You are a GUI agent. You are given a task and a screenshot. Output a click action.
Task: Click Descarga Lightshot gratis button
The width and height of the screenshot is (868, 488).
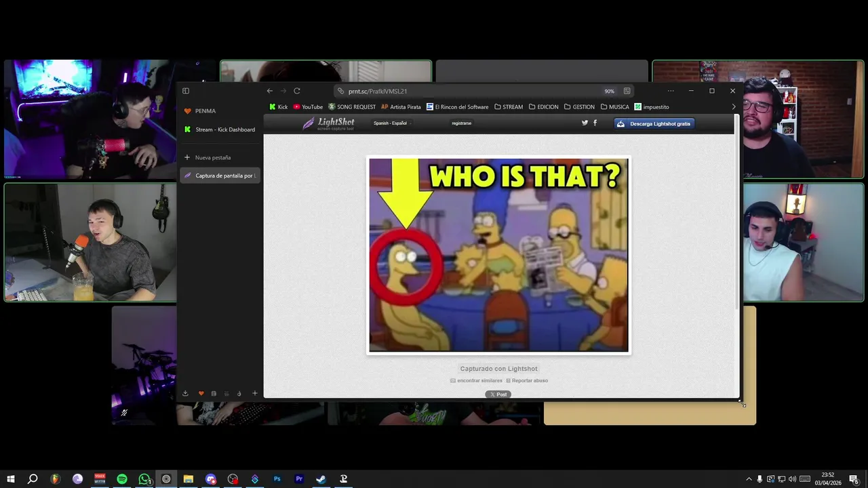pyautogui.click(x=654, y=123)
